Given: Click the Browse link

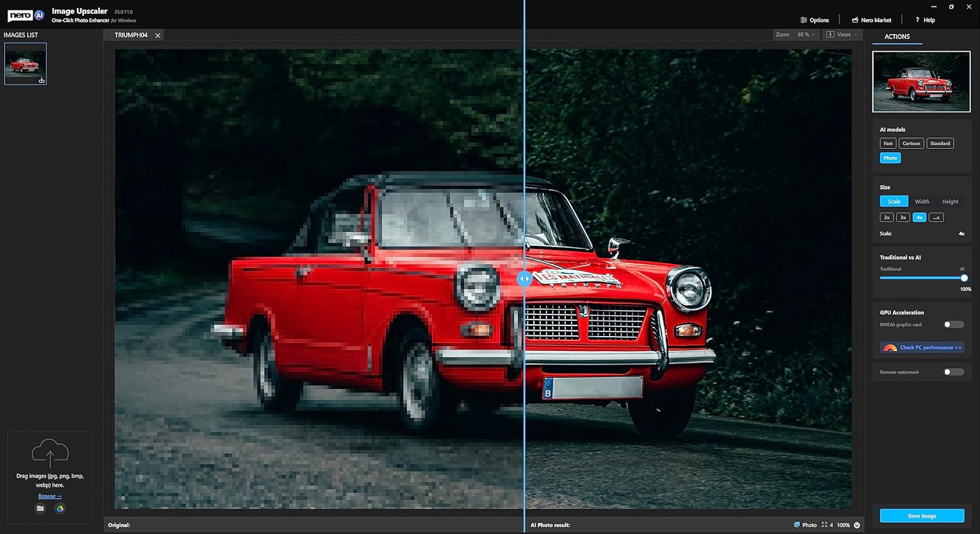Looking at the screenshot, I should pos(49,496).
